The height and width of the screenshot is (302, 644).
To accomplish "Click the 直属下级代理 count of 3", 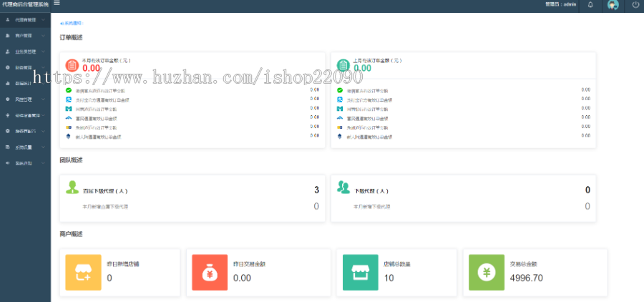I will pyautogui.click(x=317, y=190).
